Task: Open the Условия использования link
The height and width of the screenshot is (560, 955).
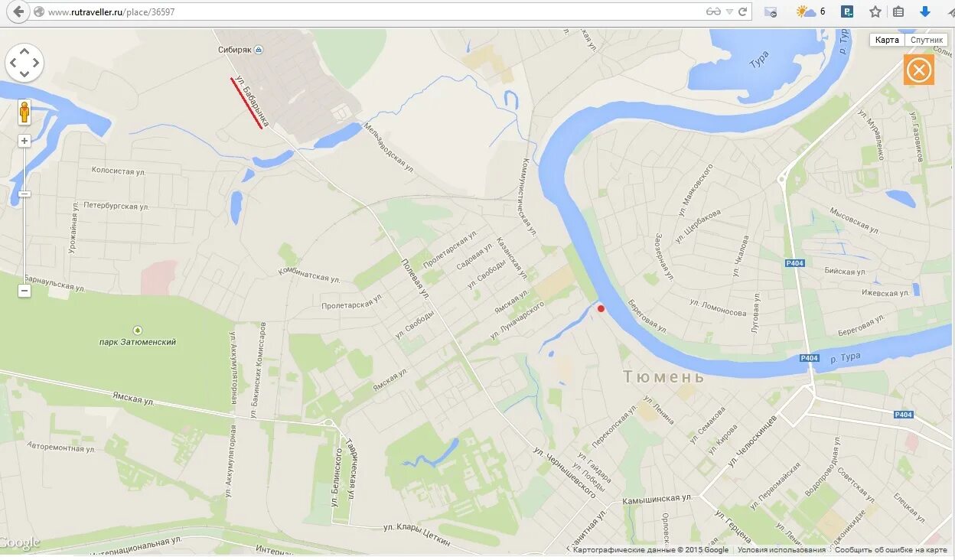Action: [781, 550]
